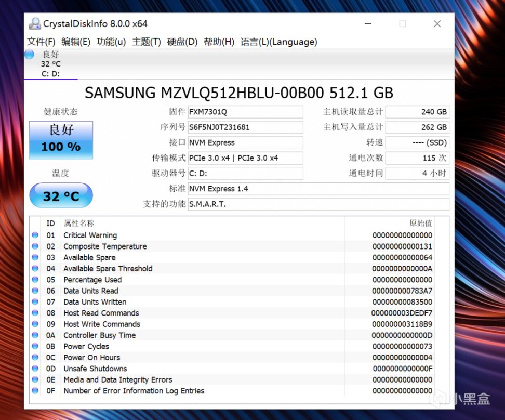Click the rotation rate value ---- (SSD)
Screen dimensions: 505x420
417,142
